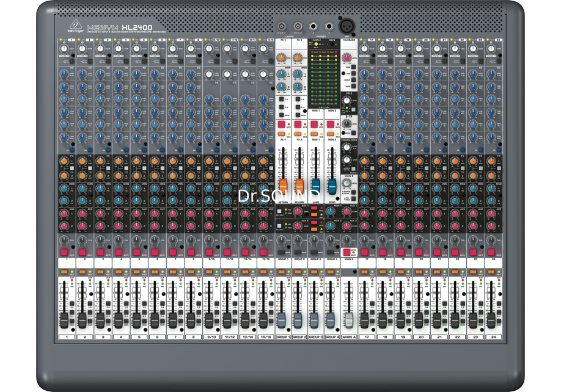Grab the channel 6 fader
Image resolution: width=561 pixels, height=392 pixels.
155,320
